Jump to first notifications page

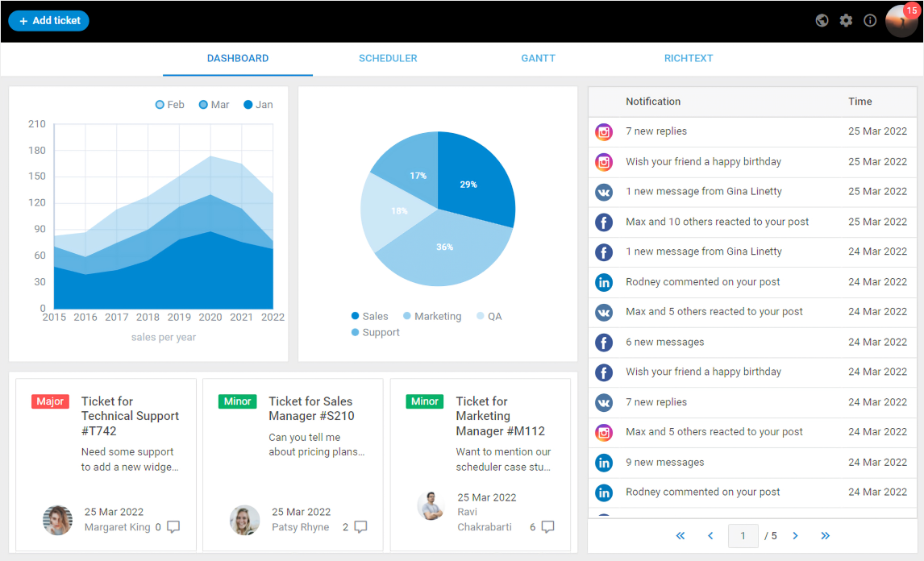(681, 536)
